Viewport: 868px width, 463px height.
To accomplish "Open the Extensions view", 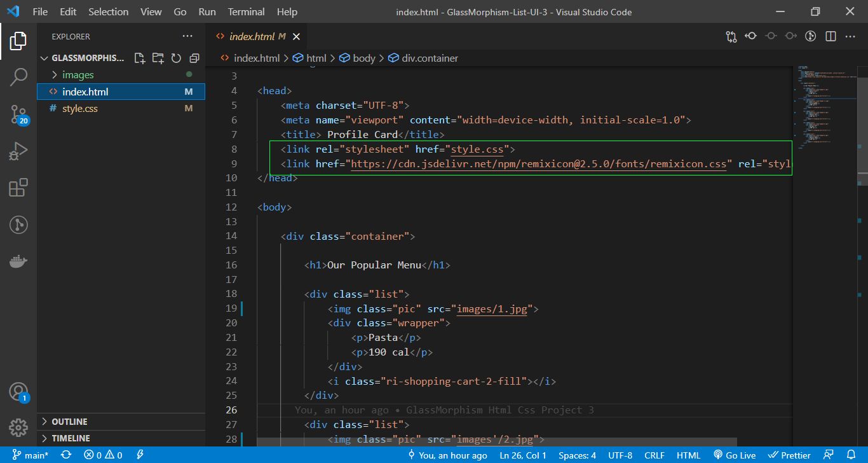I will pos(18,188).
